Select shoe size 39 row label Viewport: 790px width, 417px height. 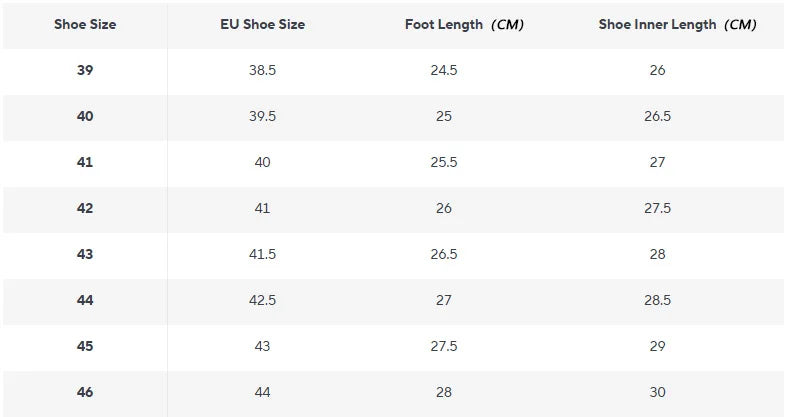click(85, 70)
